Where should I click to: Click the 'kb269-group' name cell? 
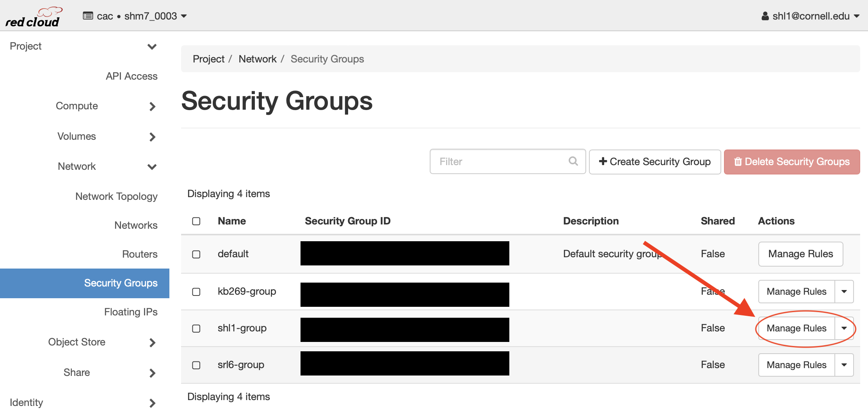[x=247, y=291]
